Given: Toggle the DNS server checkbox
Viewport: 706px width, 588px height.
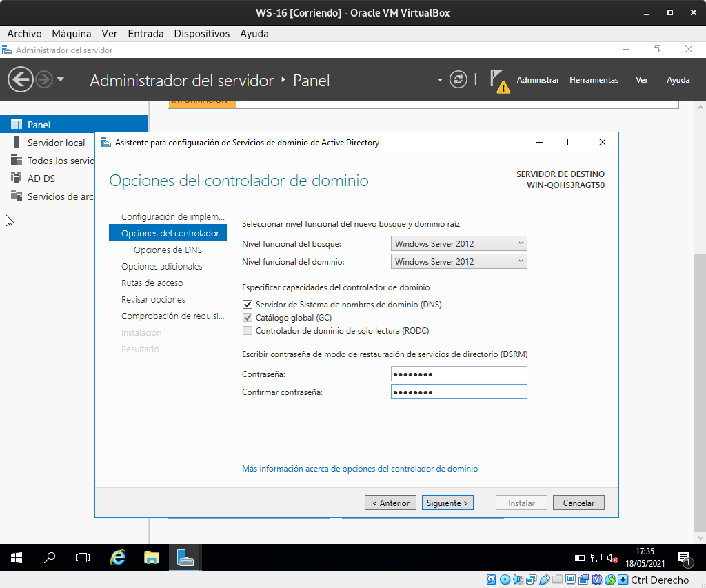Looking at the screenshot, I should coord(248,305).
